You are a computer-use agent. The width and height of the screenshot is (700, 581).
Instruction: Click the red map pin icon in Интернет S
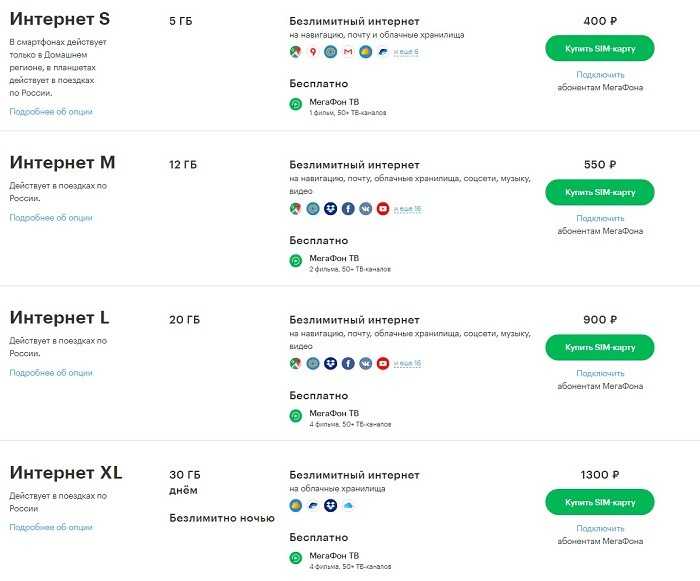(313, 52)
